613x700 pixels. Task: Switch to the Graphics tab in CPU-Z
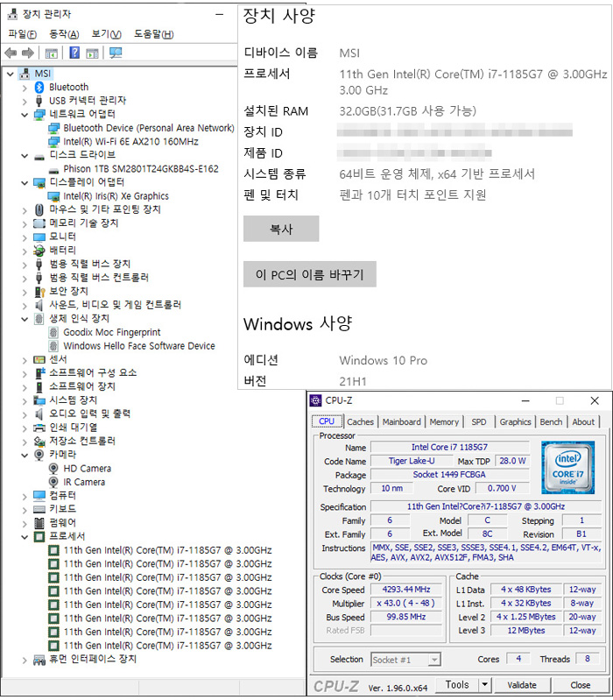(515, 422)
